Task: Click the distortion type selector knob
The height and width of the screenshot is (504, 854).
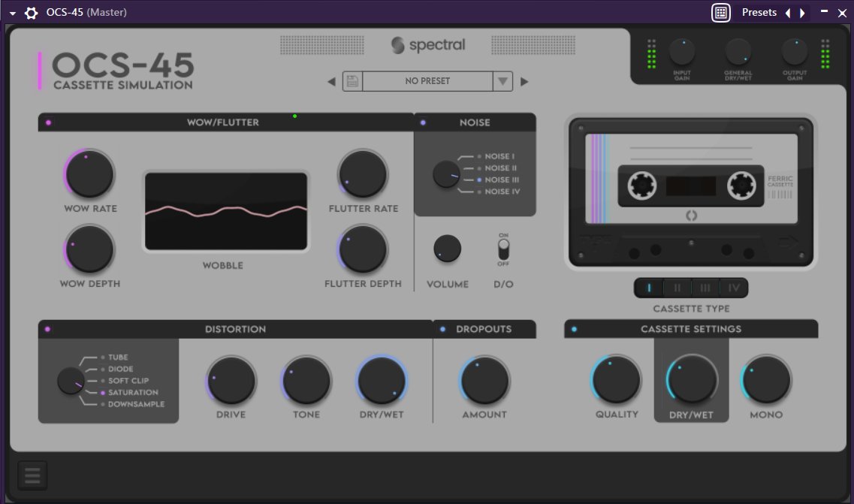Action: pyautogui.click(x=71, y=381)
